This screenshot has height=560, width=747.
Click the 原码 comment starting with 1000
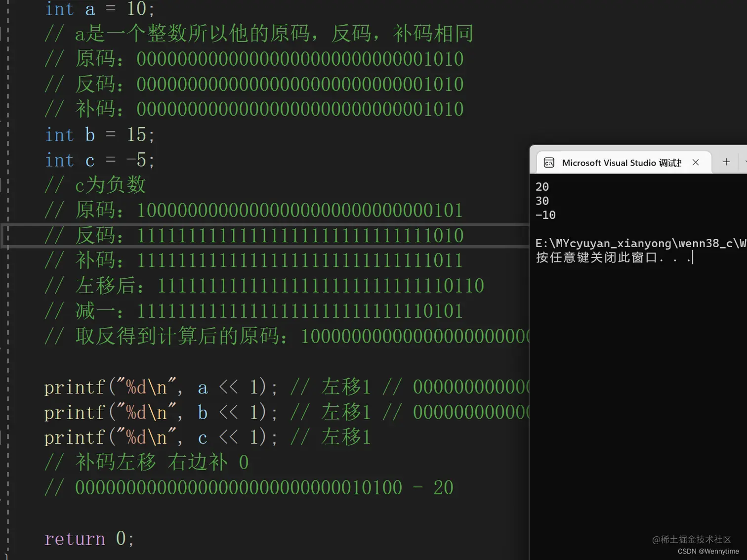click(x=253, y=210)
